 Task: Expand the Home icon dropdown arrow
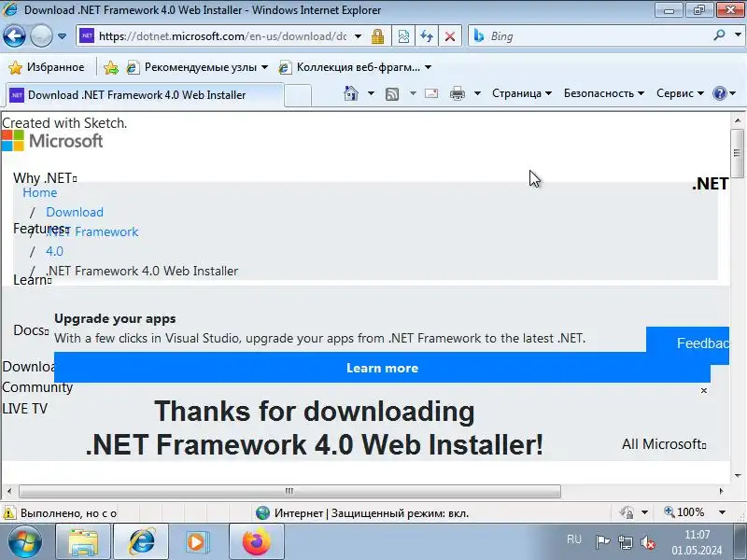coord(371,93)
